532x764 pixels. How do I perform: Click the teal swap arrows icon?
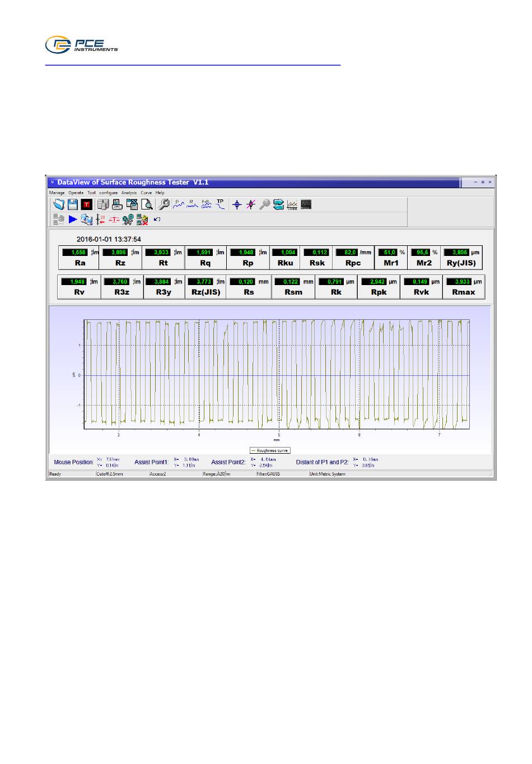[x=278, y=204]
